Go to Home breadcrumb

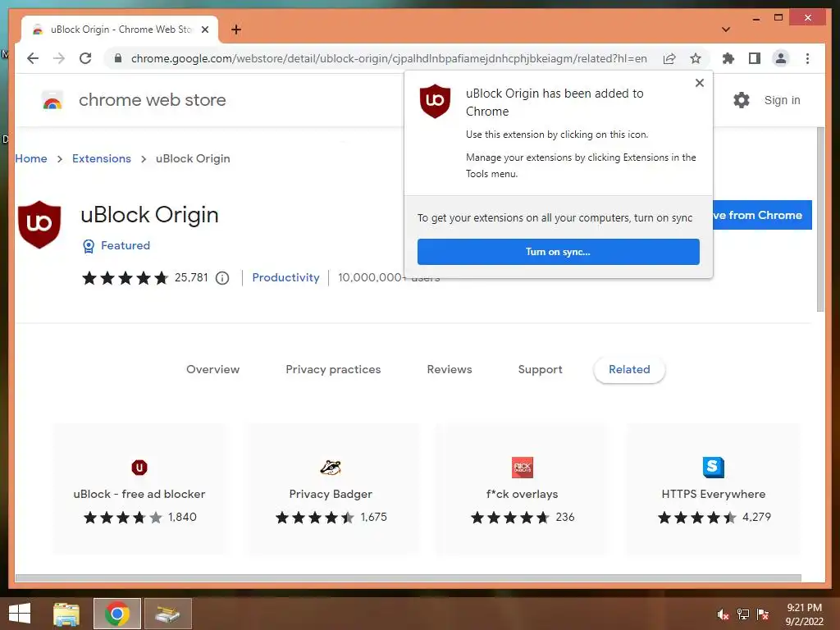[x=31, y=158]
